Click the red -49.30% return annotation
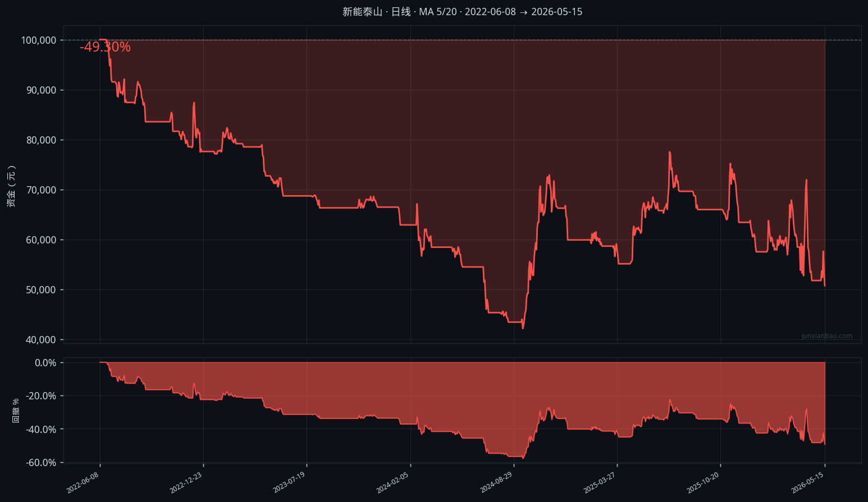Image resolution: width=868 pixels, height=502 pixels. click(105, 47)
